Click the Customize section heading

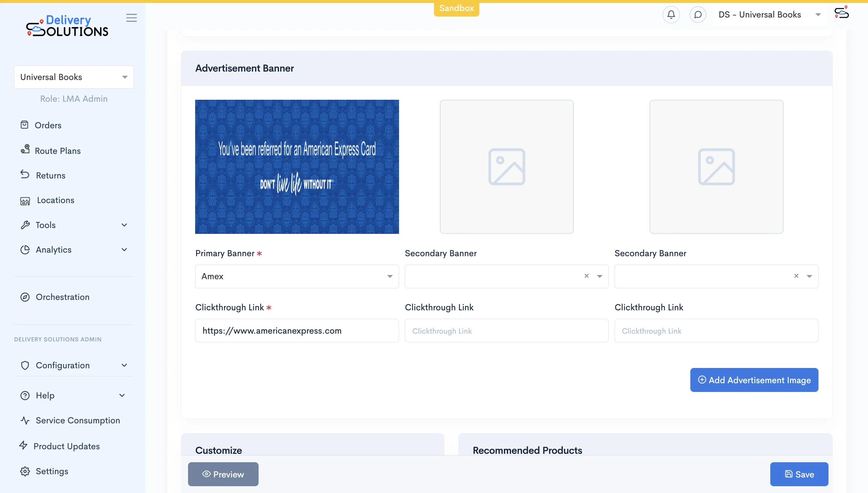(218, 451)
